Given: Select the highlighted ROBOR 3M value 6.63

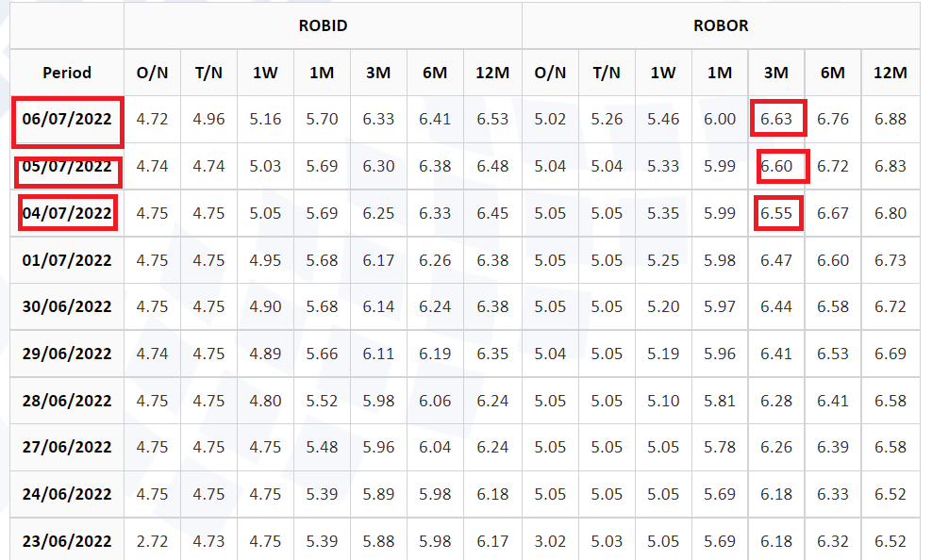Looking at the screenshot, I should point(776,119).
